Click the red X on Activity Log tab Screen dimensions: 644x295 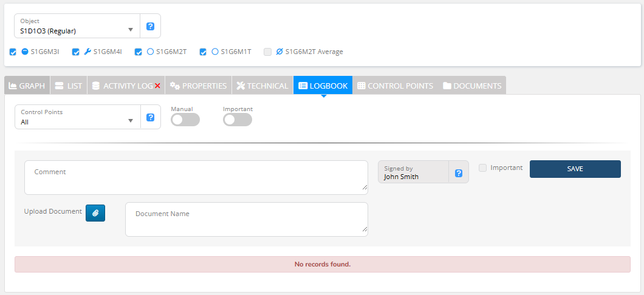coord(157,86)
